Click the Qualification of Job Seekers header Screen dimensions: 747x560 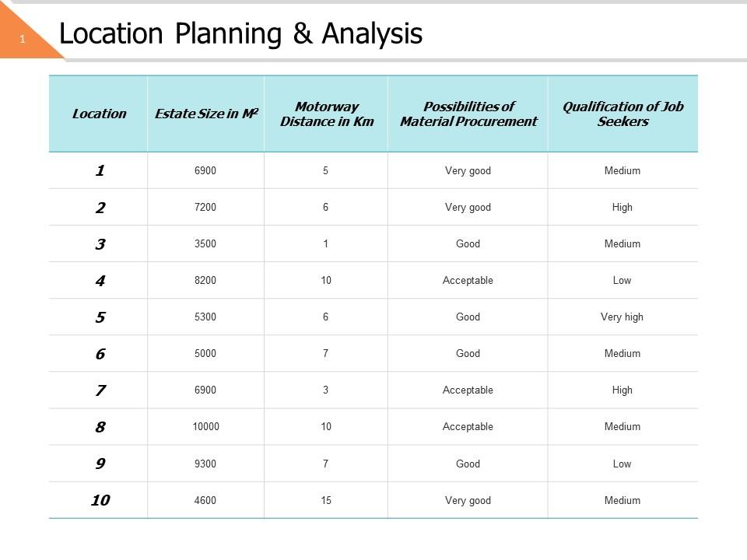point(622,114)
